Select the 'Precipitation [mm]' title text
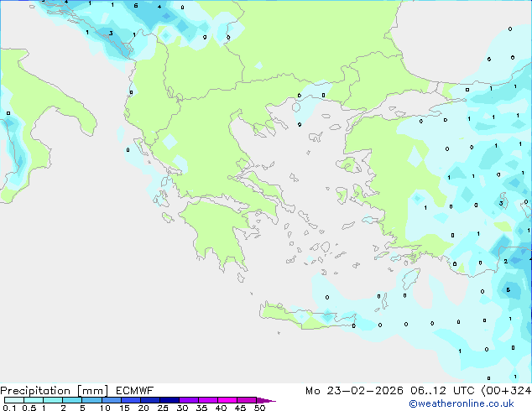 [55, 391]
